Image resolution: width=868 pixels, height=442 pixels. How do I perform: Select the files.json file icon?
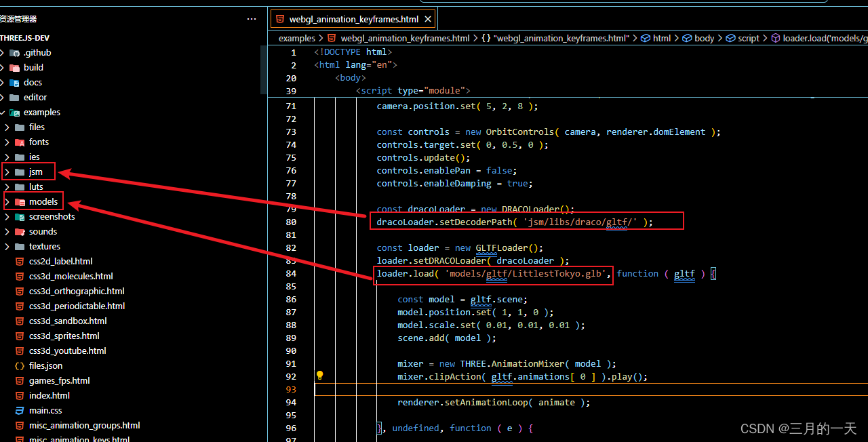[19, 365]
